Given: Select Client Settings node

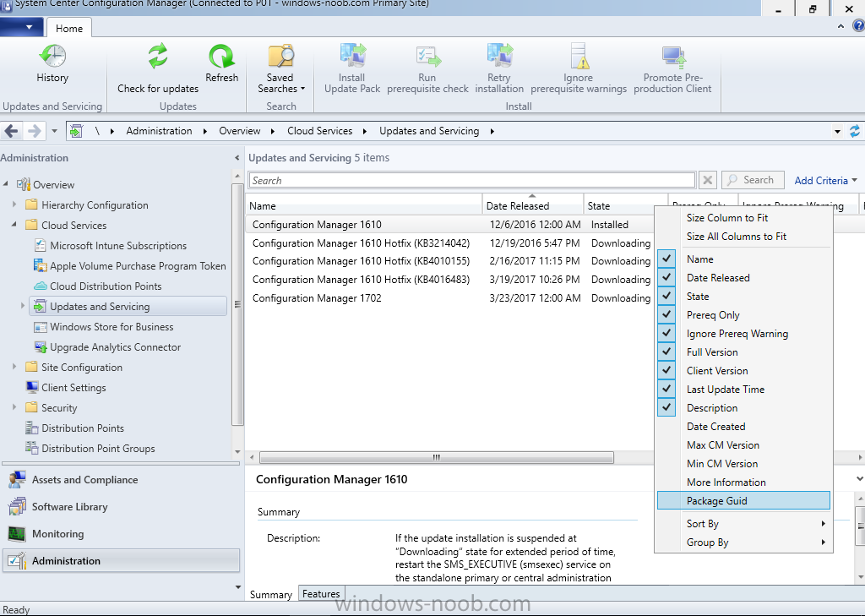Looking at the screenshot, I should [x=73, y=388].
